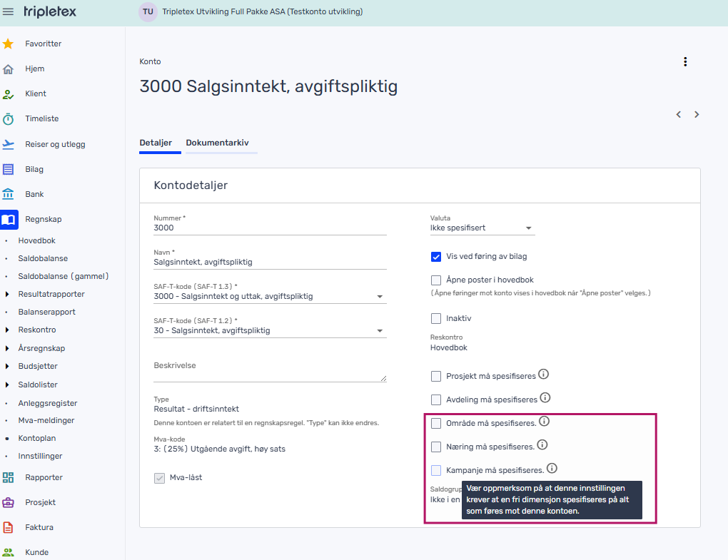
Task: Open Timeliste via the stopwatch icon
Action: (x=9, y=119)
